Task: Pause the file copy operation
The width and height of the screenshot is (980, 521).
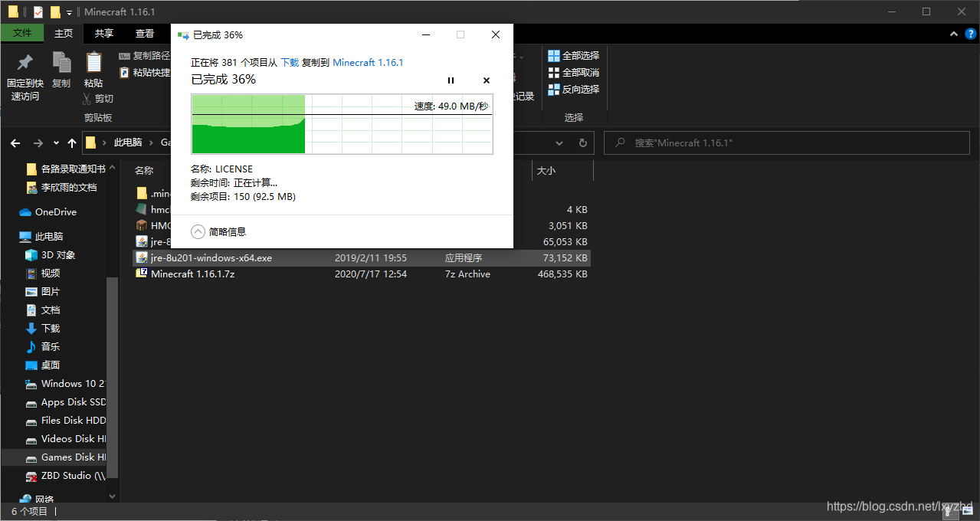Action: click(x=451, y=80)
